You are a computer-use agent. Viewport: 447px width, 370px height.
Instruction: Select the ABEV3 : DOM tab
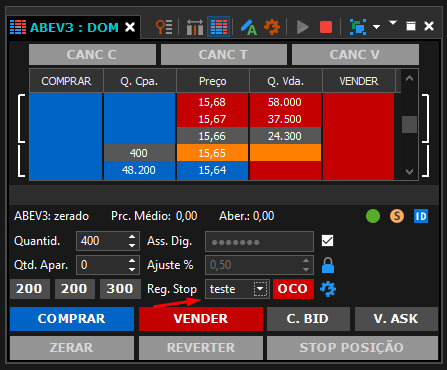73,27
